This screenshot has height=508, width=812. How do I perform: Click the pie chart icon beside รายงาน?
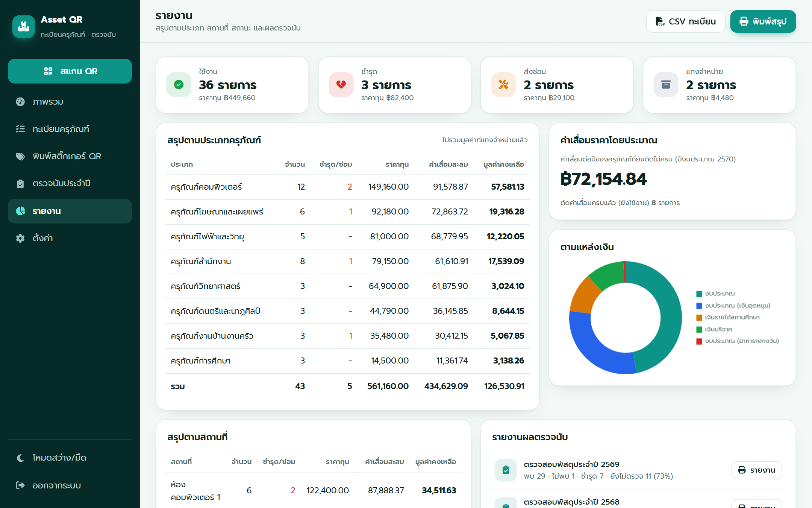click(x=20, y=211)
